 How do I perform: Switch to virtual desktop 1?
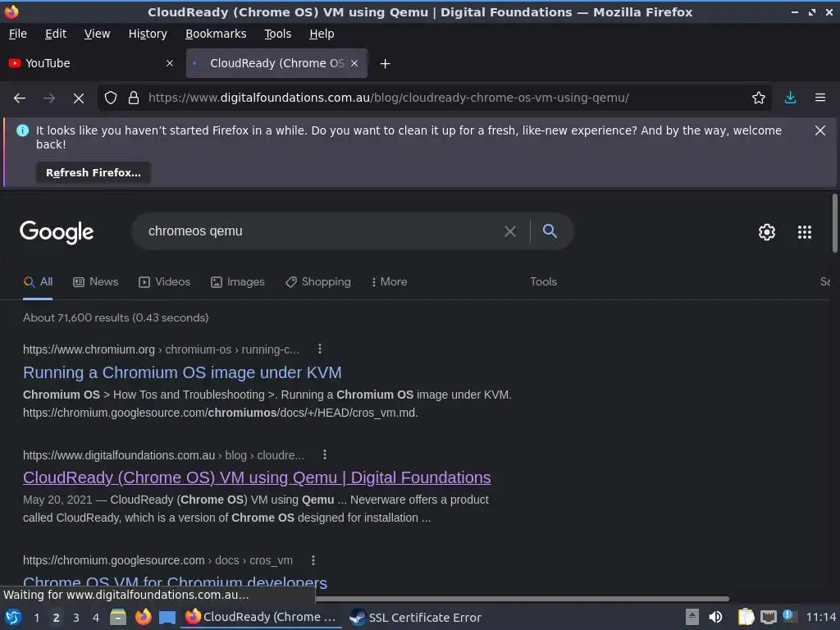(x=36, y=618)
